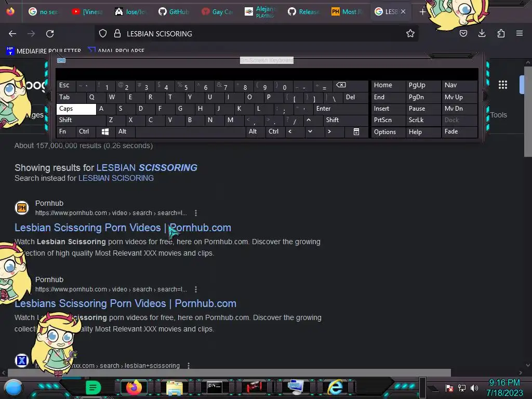
Task: Open a new tab with the plus icon
Action: tap(422, 12)
